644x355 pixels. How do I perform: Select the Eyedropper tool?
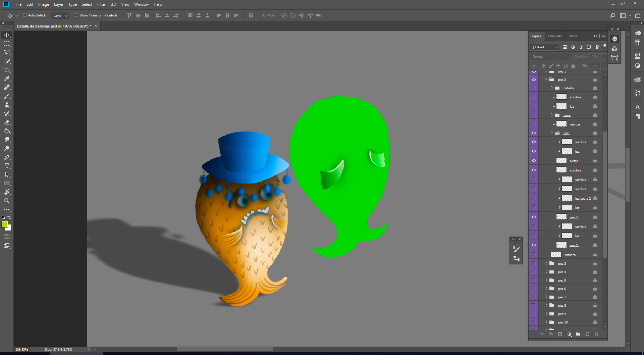pyautogui.click(x=7, y=79)
